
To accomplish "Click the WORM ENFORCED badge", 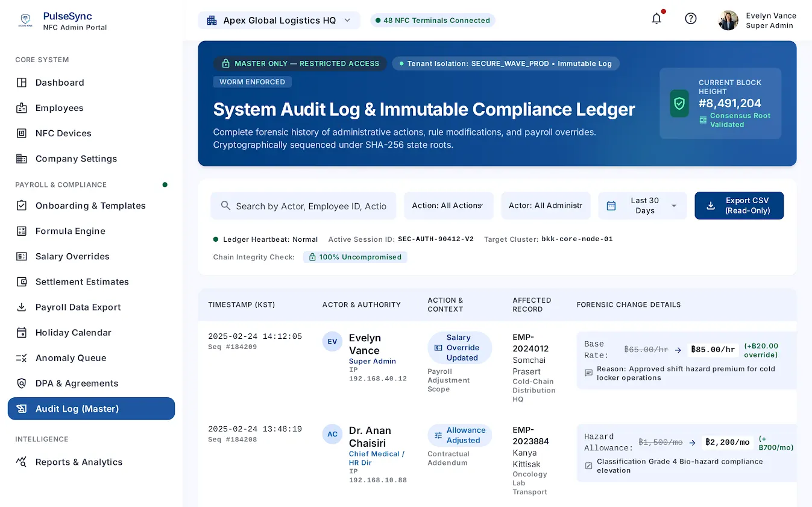I will click(x=252, y=82).
